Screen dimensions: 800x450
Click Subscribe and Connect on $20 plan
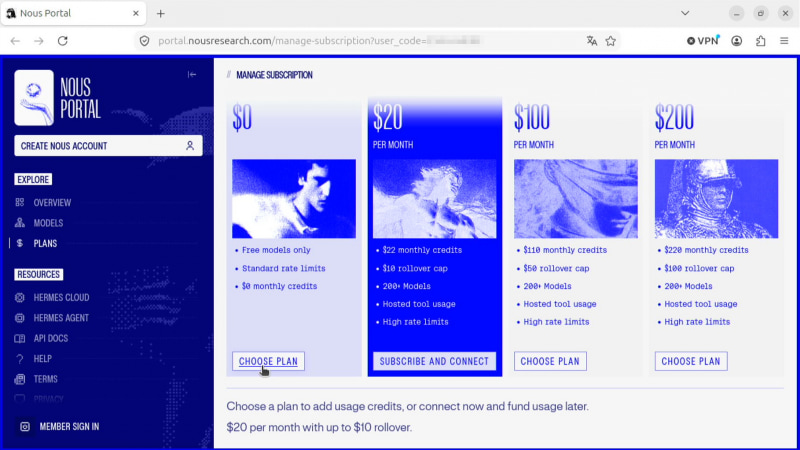pos(434,361)
